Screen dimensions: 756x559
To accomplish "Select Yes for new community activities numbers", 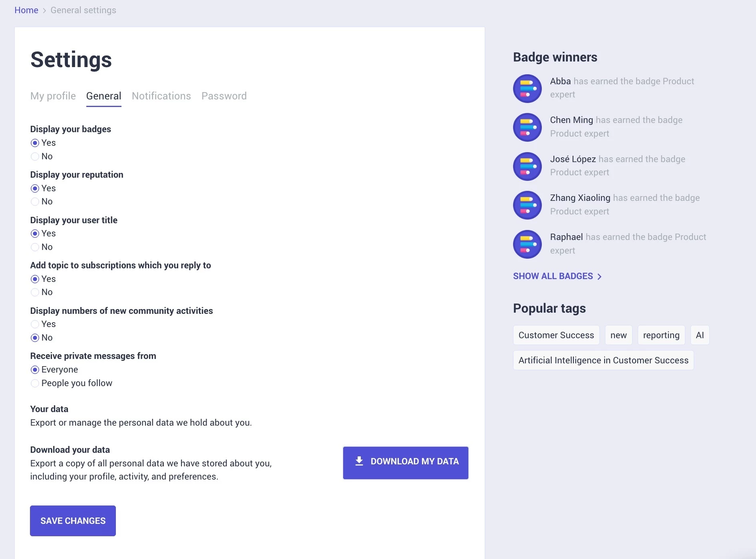I will tap(35, 324).
